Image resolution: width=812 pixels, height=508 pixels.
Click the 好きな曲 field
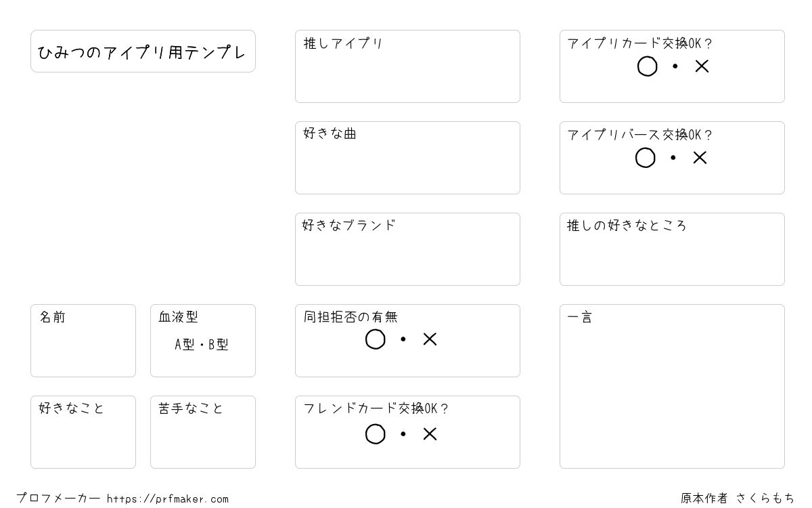[407, 158]
